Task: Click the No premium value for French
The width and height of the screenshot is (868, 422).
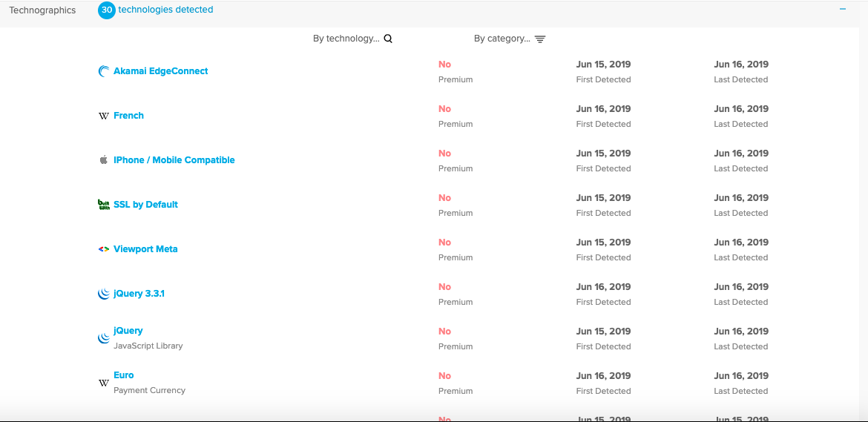Action: pos(444,108)
